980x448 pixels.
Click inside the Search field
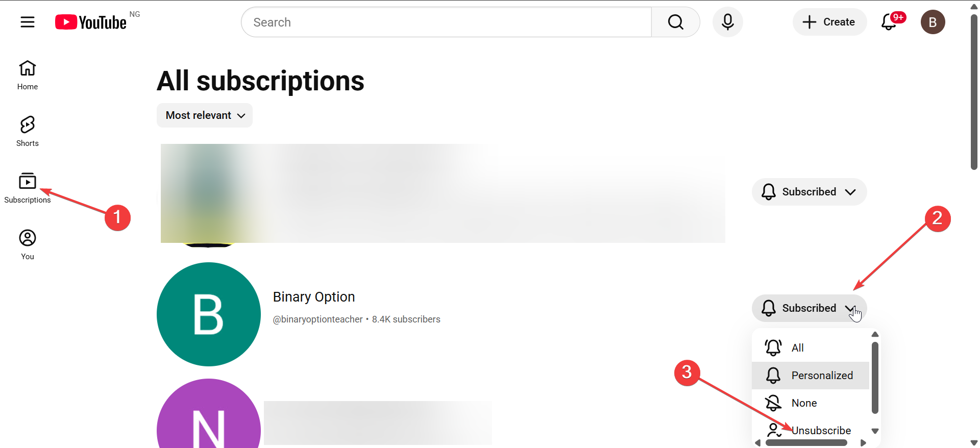446,22
